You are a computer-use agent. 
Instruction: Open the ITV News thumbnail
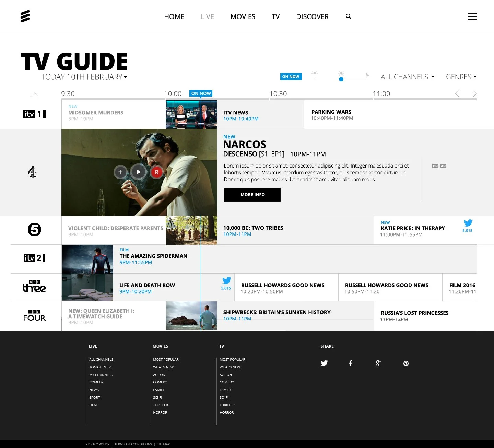pos(191,115)
